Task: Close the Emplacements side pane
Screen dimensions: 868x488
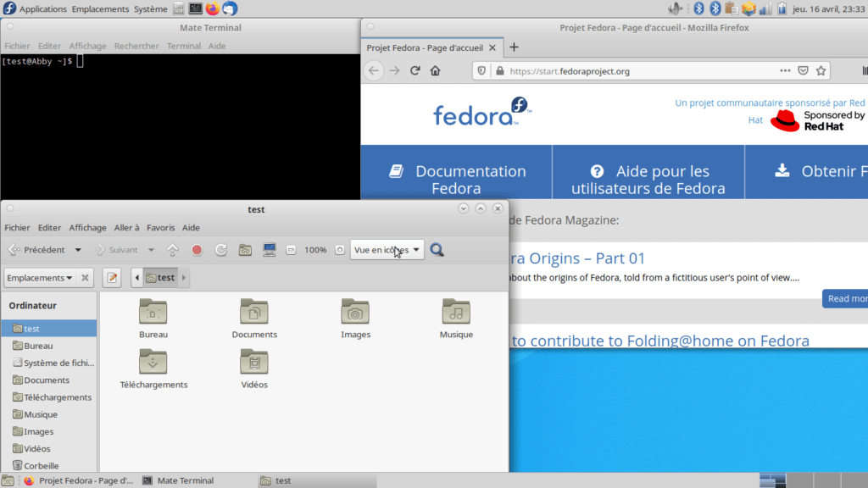Action: tap(85, 278)
